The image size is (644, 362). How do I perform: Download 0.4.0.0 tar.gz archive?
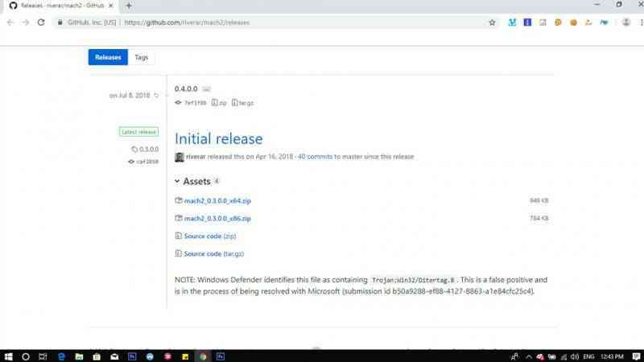point(243,103)
